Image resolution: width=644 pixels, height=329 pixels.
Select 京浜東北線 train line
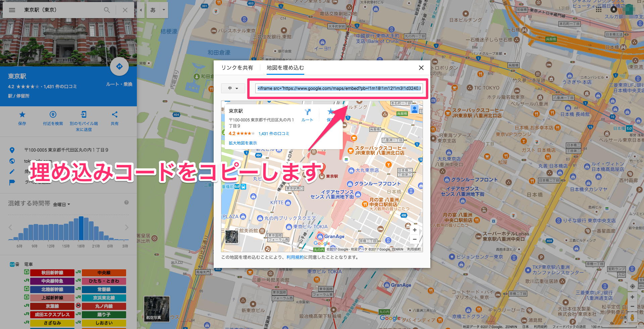(x=104, y=298)
